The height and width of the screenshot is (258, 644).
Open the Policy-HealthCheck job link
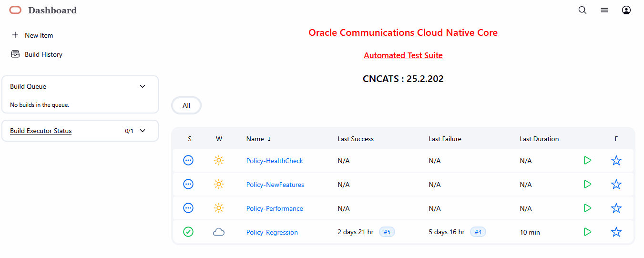pos(275,161)
